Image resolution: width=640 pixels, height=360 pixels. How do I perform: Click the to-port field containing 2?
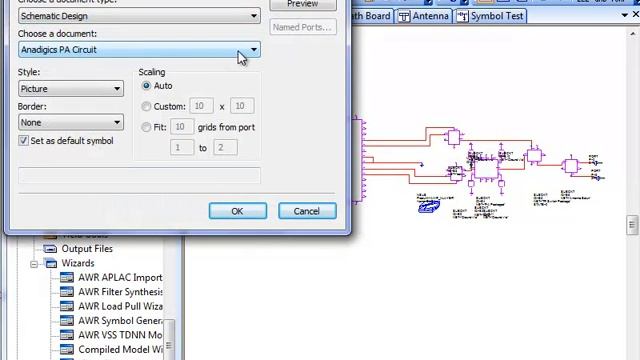(225, 148)
